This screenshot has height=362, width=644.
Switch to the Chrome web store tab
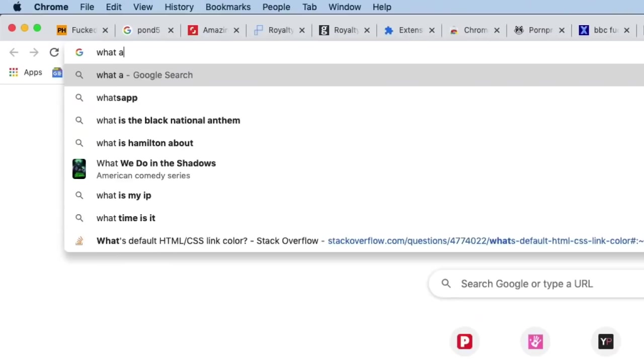[474, 30]
